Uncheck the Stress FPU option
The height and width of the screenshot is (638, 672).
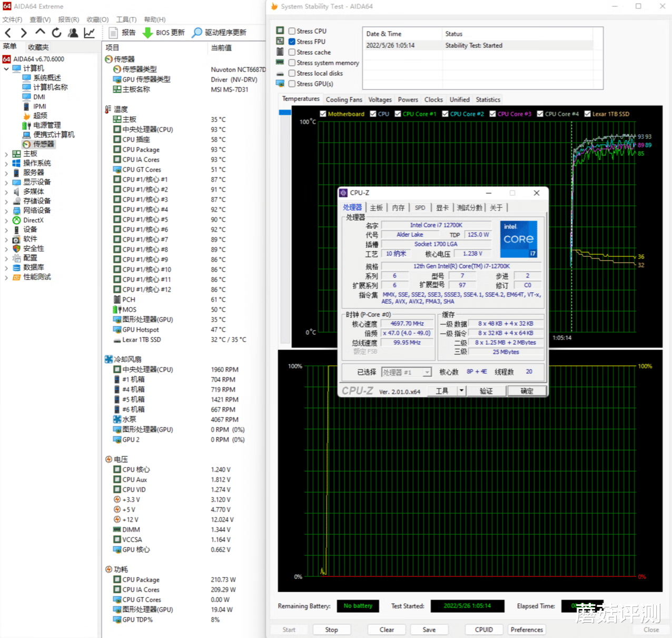tap(292, 42)
